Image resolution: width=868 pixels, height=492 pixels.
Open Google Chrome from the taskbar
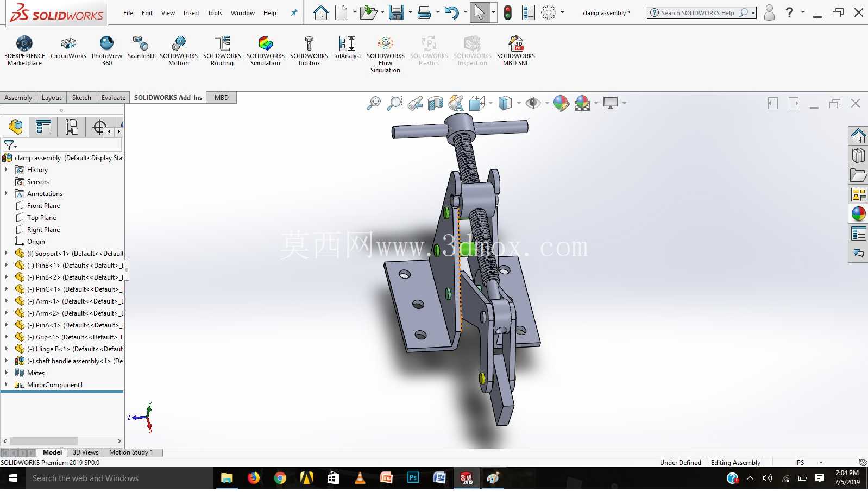pos(280,478)
